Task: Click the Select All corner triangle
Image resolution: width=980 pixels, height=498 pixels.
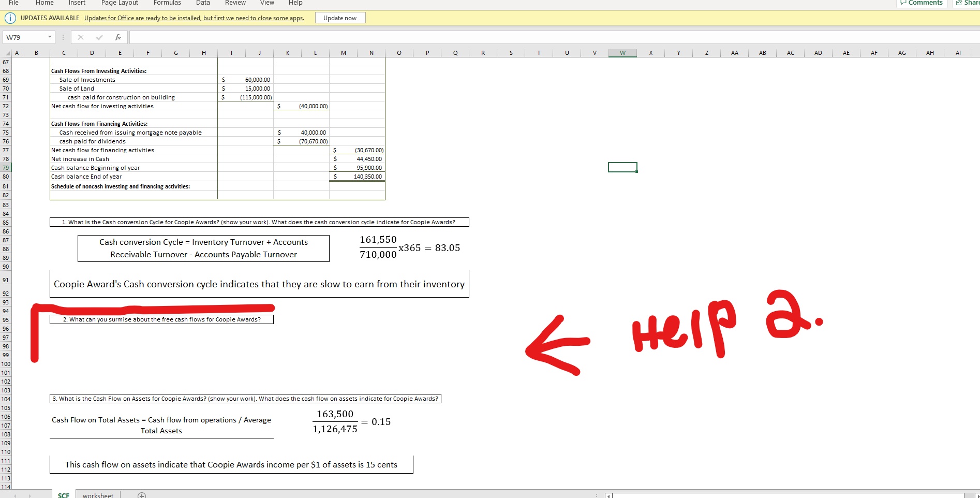Action: pyautogui.click(x=7, y=53)
